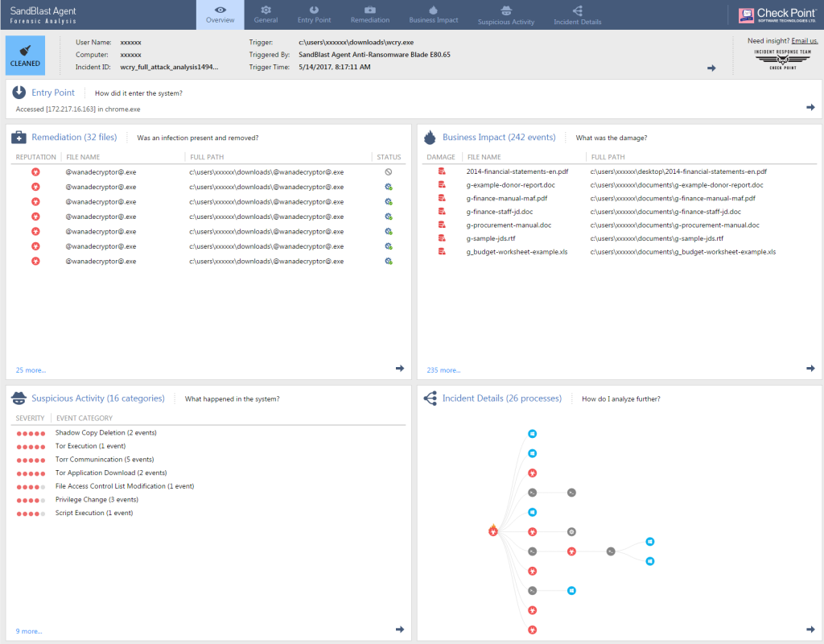
Task: Click severity dots for Tor Execution
Action: [31, 447]
